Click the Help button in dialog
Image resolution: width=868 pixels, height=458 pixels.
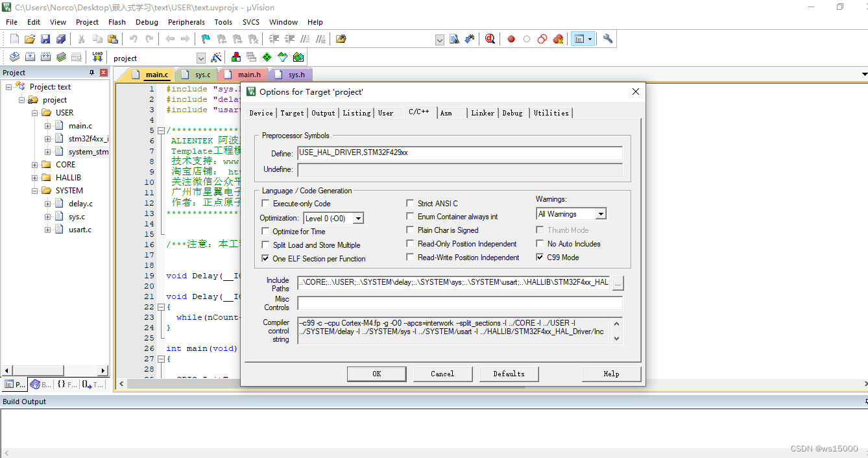coord(611,374)
